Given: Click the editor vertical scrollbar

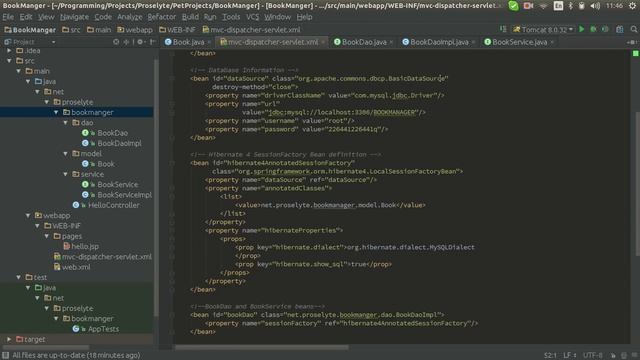Looking at the screenshot, I should tap(637, 184).
